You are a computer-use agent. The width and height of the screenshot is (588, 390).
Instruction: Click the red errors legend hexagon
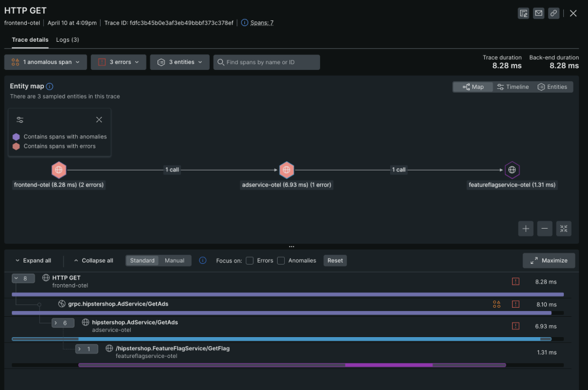click(x=16, y=146)
